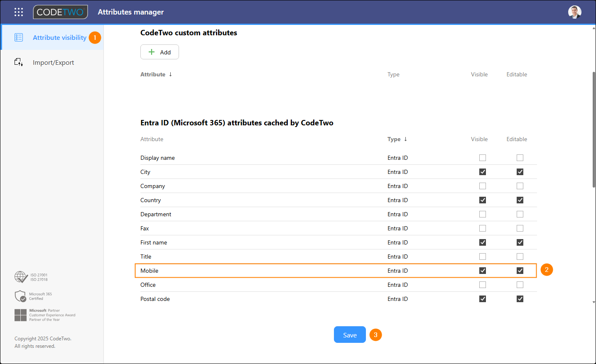Click the vertical scrollbar thumb
Viewport: 596px width, 364px height.
(x=594, y=129)
